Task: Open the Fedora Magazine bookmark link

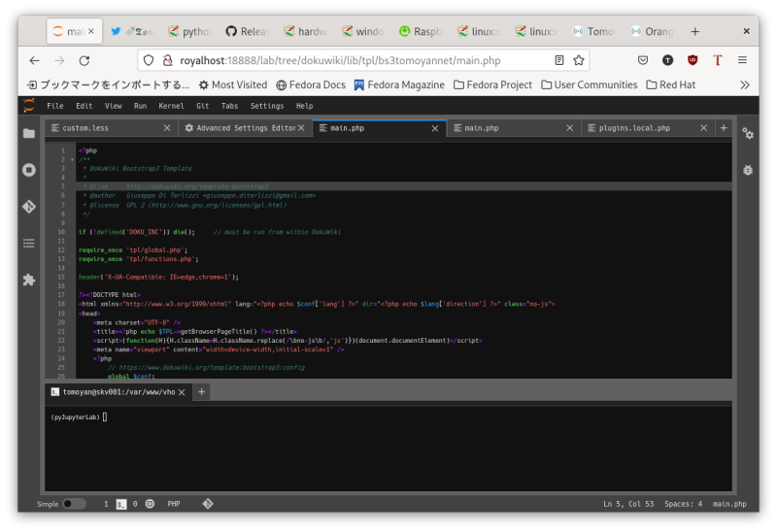Action: point(400,84)
